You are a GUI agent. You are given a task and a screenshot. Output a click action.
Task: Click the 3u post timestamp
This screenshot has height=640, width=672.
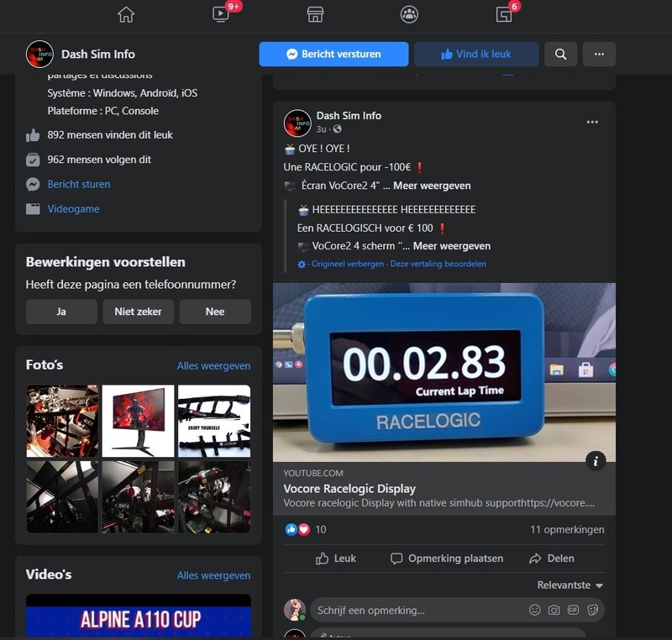pyautogui.click(x=321, y=129)
